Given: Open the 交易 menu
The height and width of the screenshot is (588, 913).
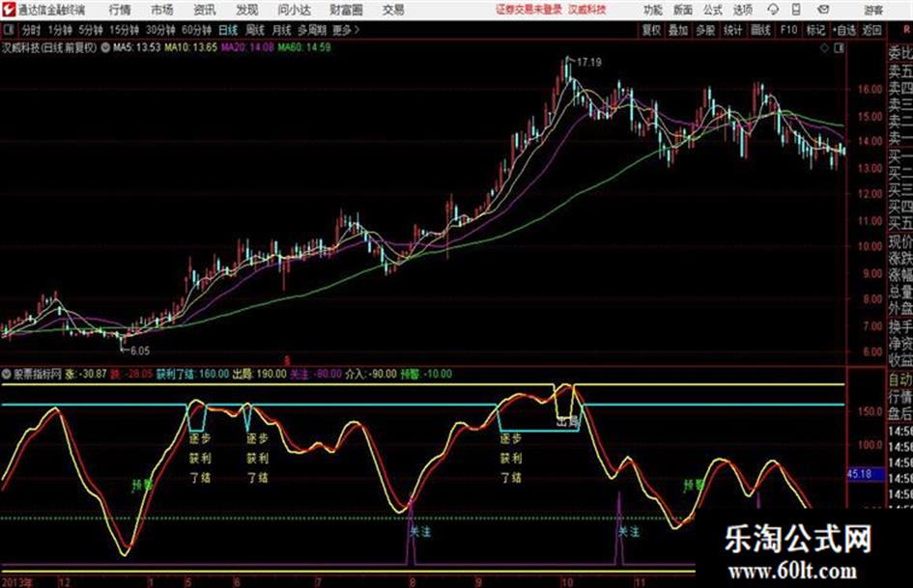Looking at the screenshot, I should pos(393,10).
